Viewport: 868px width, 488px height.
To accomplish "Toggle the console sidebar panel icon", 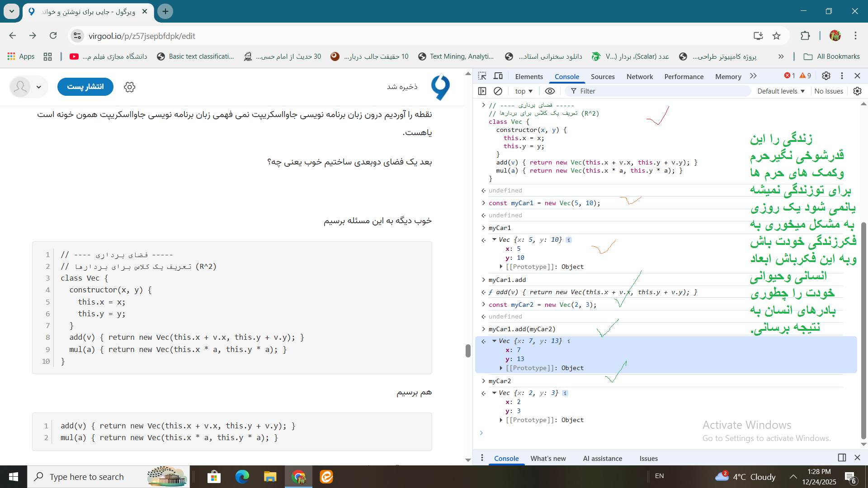I will click(x=482, y=91).
